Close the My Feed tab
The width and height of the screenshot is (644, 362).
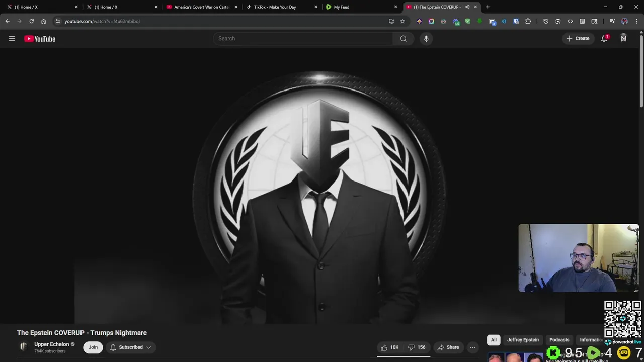coord(395,7)
